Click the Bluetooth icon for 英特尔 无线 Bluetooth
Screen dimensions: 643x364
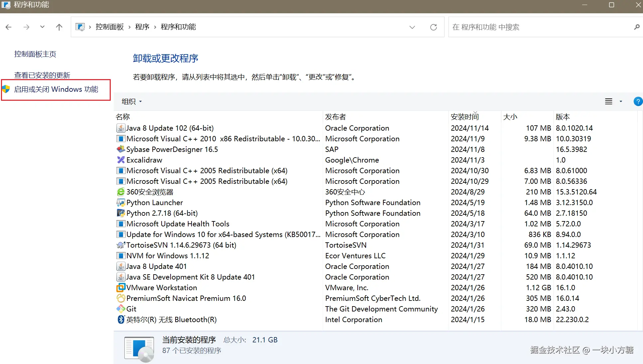click(x=121, y=320)
